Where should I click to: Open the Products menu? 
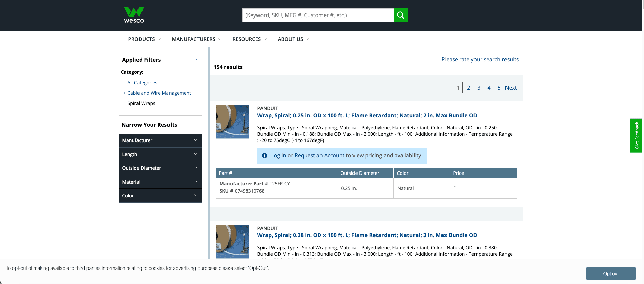(145, 39)
